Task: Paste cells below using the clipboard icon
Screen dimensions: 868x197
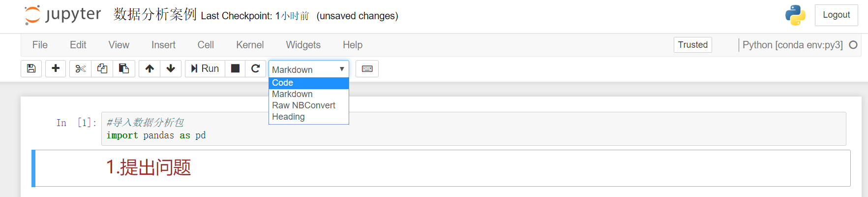Action: pos(124,68)
